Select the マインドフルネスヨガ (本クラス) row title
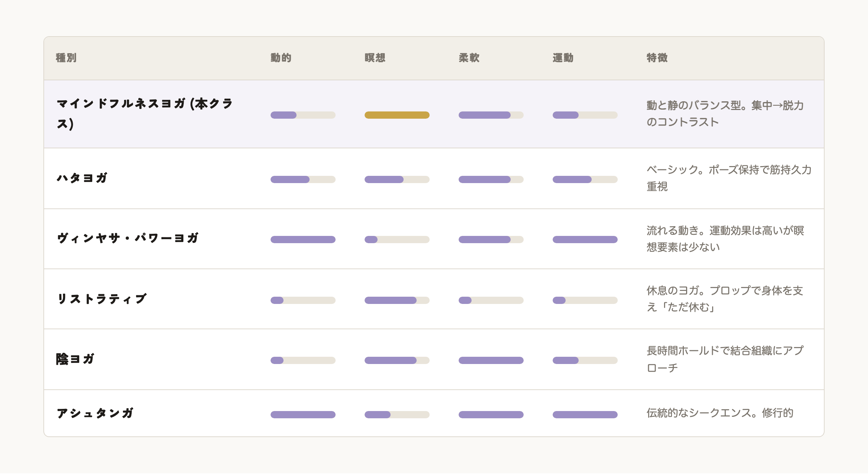 [x=145, y=114]
